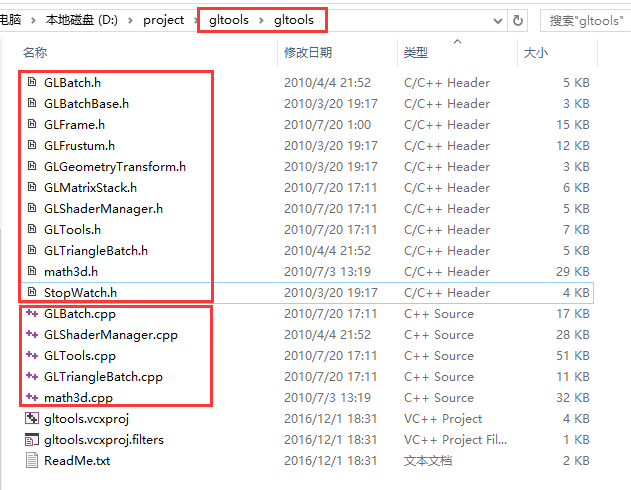Select the file name ReadMe.txt
This screenshot has height=490, width=631.
77,460
